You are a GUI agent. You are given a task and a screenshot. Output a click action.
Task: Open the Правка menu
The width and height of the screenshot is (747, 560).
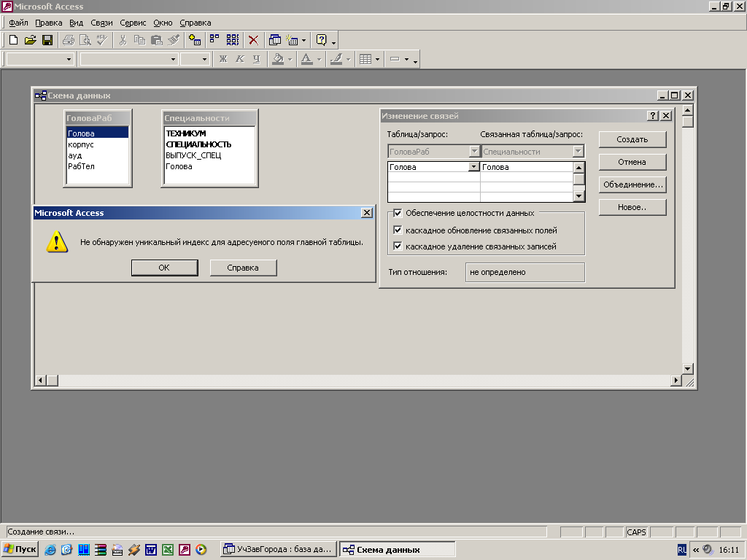[49, 23]
